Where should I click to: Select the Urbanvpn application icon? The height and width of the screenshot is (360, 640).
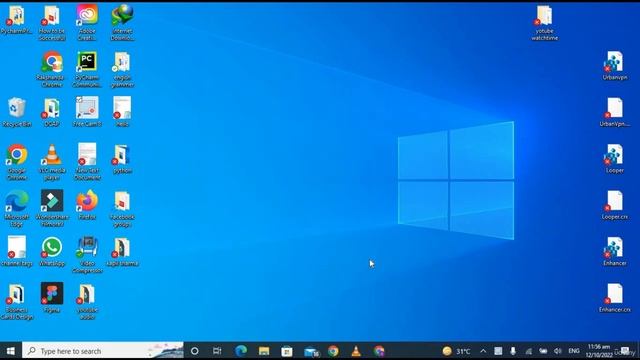point(615,65)
